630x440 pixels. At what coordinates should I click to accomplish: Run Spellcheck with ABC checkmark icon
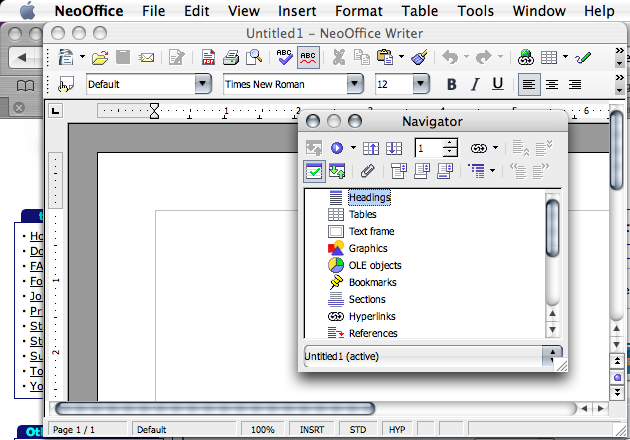point(284,57)
